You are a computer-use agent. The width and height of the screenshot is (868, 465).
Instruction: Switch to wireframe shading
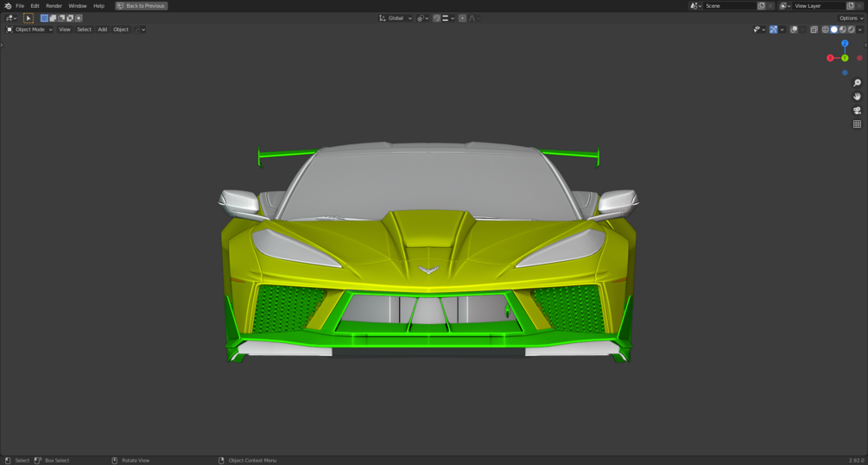tap(826, 29)
